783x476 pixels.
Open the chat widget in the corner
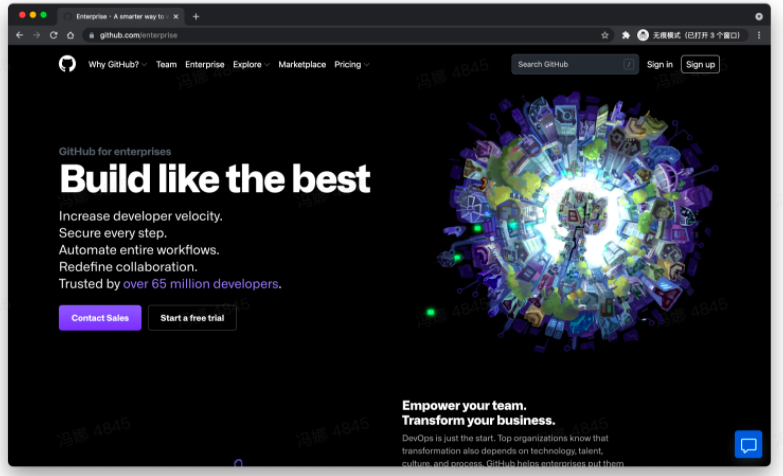748,444
